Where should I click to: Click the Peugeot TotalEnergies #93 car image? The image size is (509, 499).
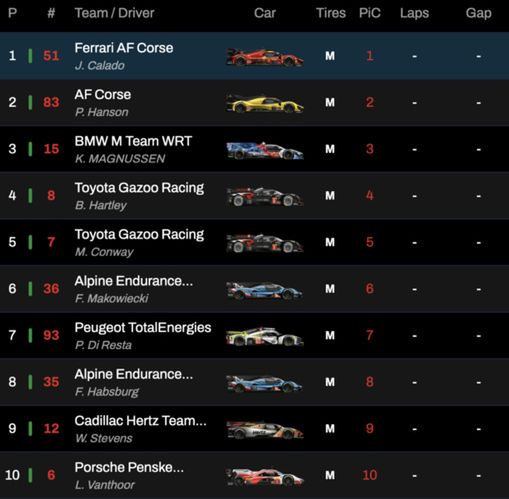pyautogui.click(x=265, y=337)
